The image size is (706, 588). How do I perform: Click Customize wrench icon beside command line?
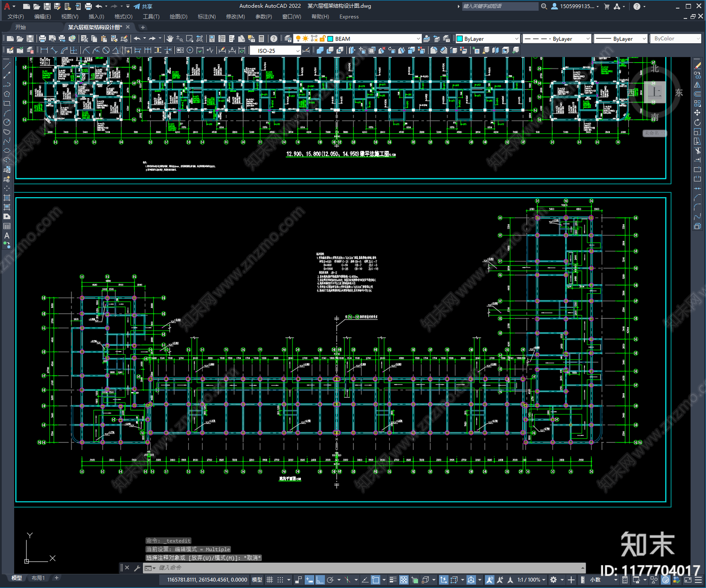click(137, 568)
